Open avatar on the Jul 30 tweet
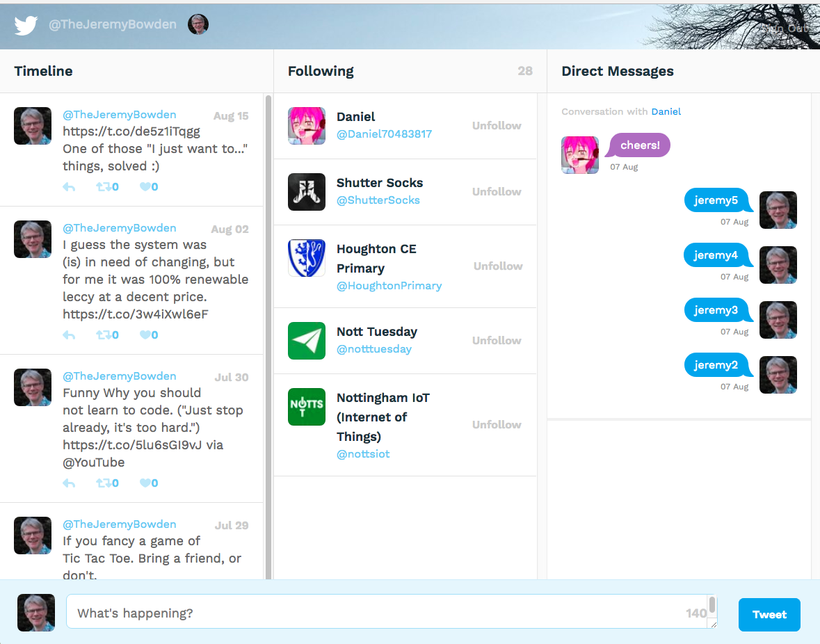The image size is (820, 644). pyautogui.click(x=33, y=387)
